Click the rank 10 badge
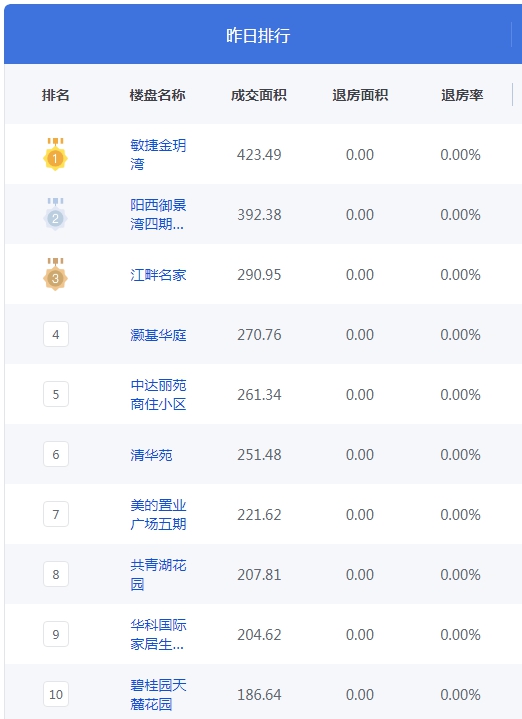 click(x=56, y=694)
